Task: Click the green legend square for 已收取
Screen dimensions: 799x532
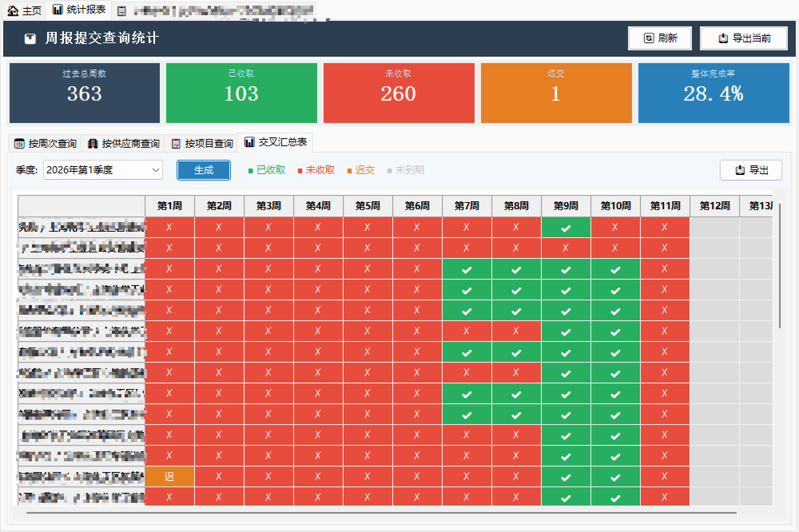Action: (x=250, y=171)
